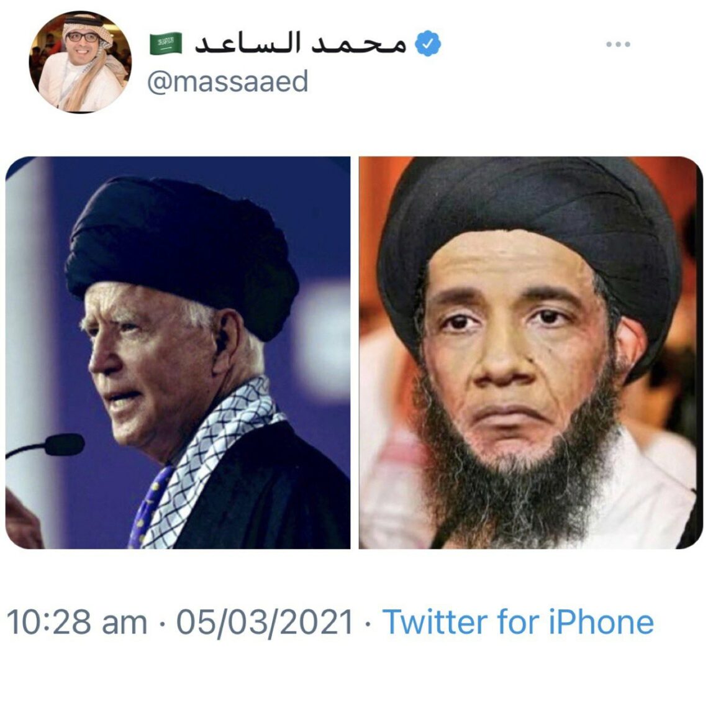Open the @massaaed handle
Viewport: 708px width, 728px height.
click(x=227, y=82)
